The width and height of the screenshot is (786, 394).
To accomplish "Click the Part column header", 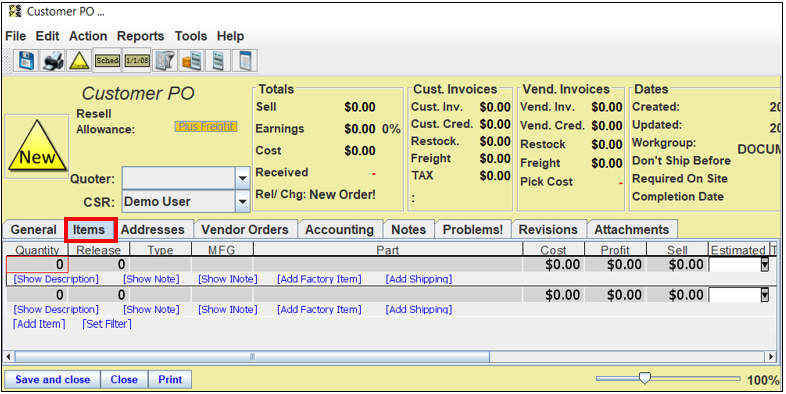I will point(388,250).
